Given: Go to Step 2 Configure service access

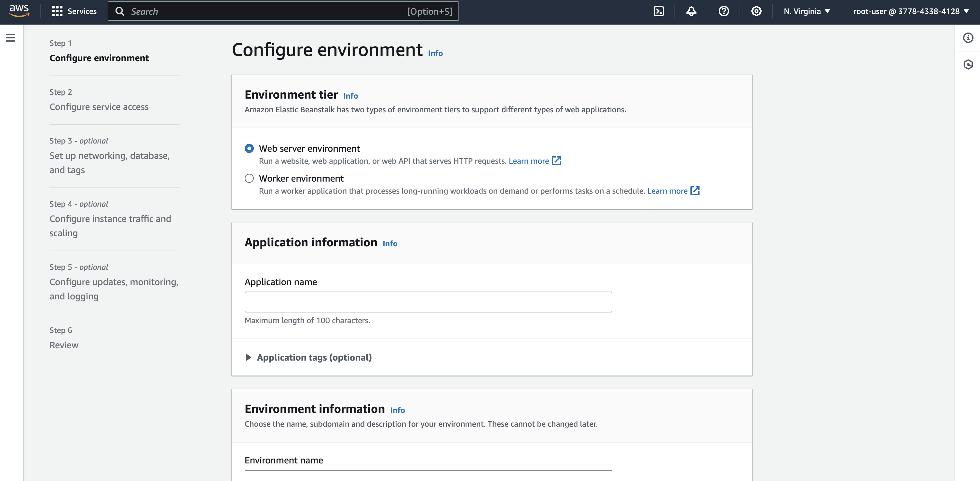Looking at the screenshot, I should click(99, 107).
